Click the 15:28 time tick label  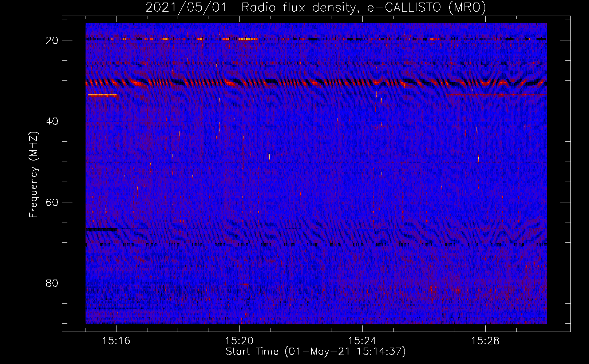click(485, 341)
